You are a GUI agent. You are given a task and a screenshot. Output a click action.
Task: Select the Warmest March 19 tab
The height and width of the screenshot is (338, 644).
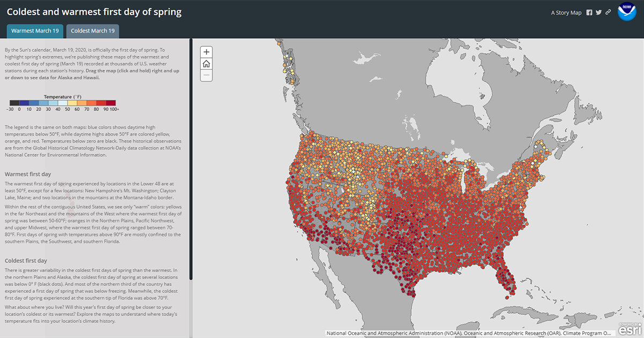tap(34, 31)
